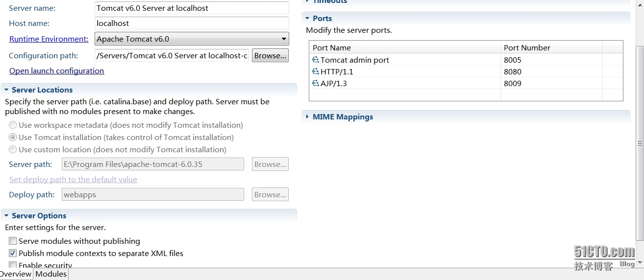Switch to the Overview tab
The width and height of the screenshot is (644, 280).
click(x=16, y=274)
